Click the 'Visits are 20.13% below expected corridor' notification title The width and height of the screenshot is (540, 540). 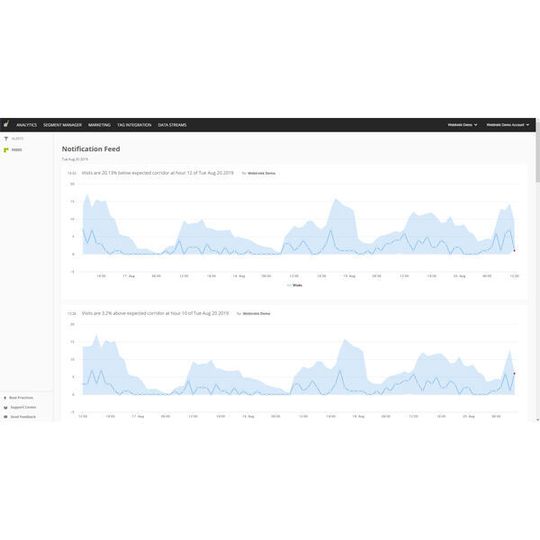pos(157,173)
